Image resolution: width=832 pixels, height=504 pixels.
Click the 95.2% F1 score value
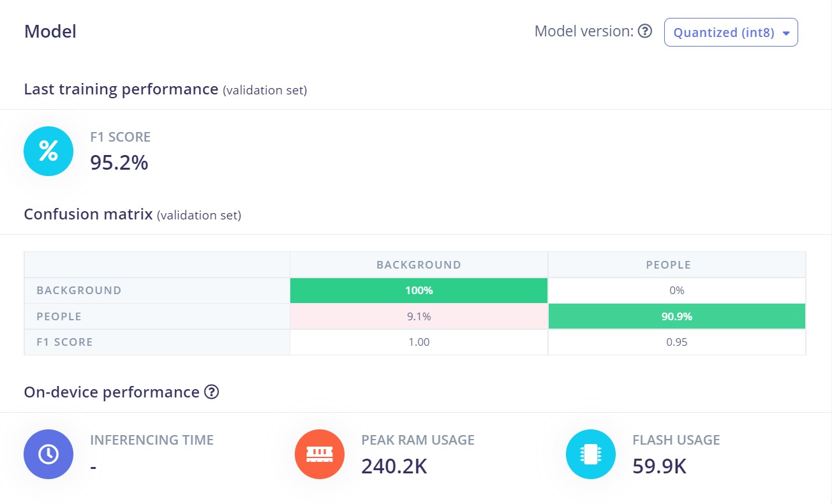point(119,163)
